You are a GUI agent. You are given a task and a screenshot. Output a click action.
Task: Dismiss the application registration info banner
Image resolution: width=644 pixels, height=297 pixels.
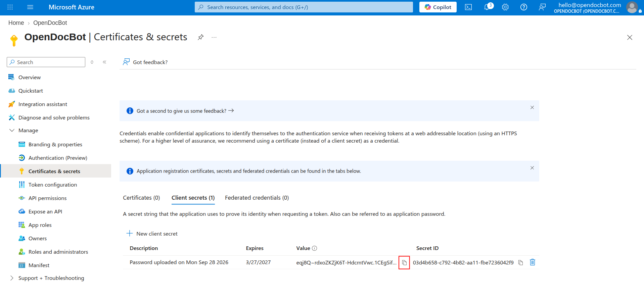532,168
